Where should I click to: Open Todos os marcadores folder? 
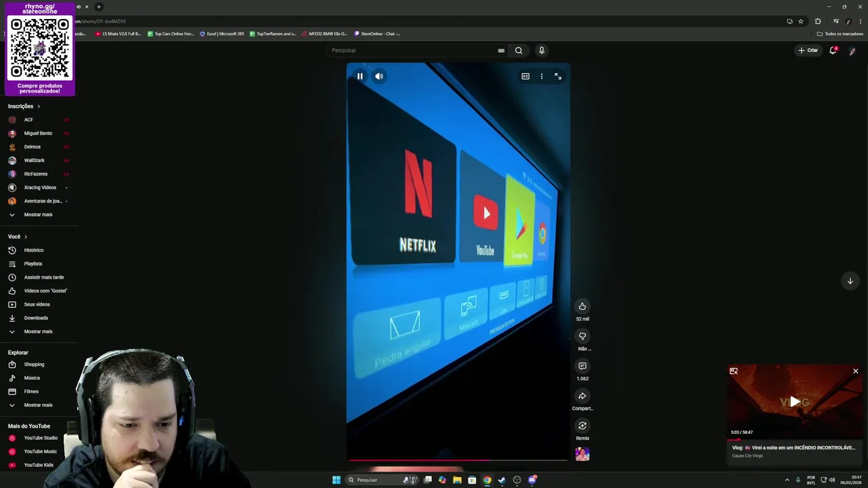(840, 34)
